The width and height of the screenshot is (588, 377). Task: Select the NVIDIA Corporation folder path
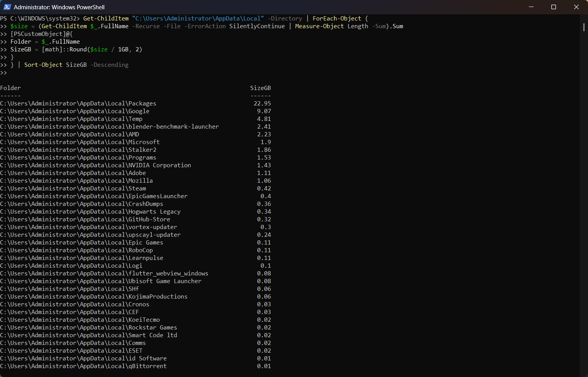pos(95,165)
